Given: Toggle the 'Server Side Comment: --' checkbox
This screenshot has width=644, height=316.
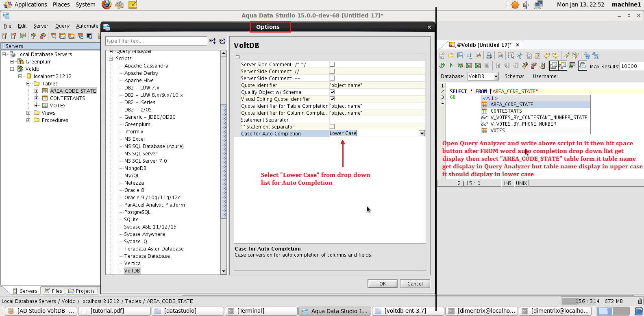Looking at the screenshot, I should point(332,78).
